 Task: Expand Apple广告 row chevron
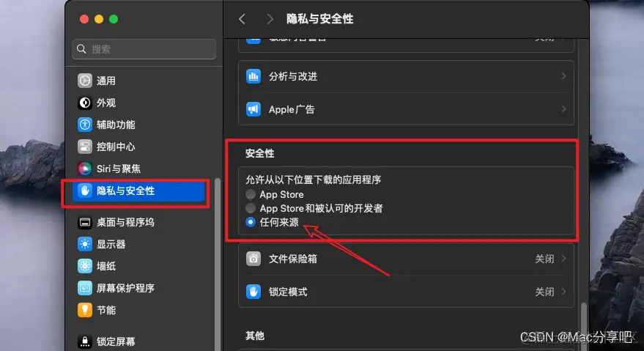coord(563,109)
